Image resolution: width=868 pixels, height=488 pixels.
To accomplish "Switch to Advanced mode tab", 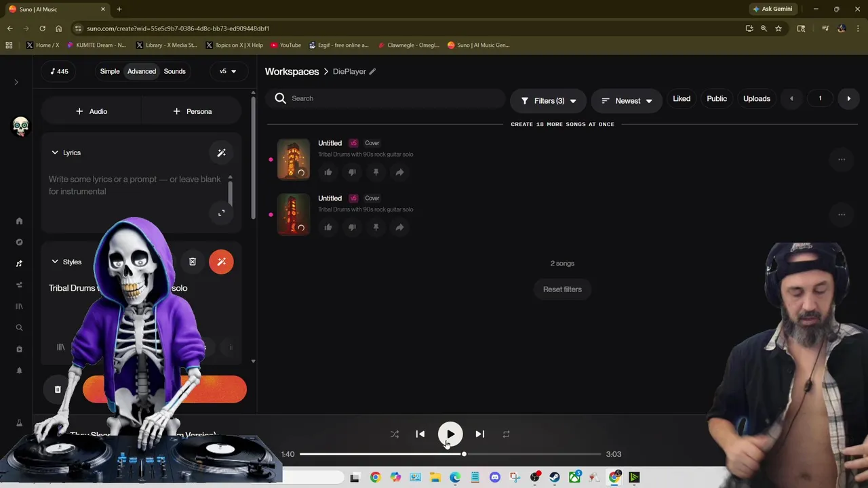I will tap(142, 71).
